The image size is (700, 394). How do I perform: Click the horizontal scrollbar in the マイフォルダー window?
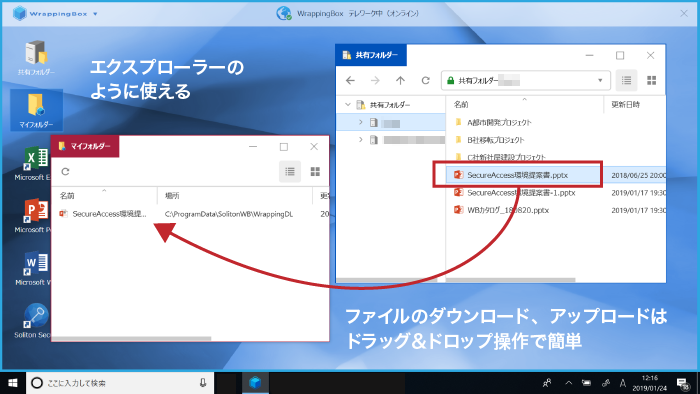[132, 339]
